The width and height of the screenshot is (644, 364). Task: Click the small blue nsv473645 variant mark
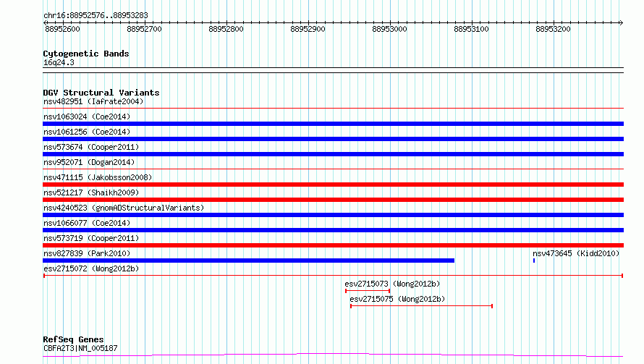pos(534,261)
